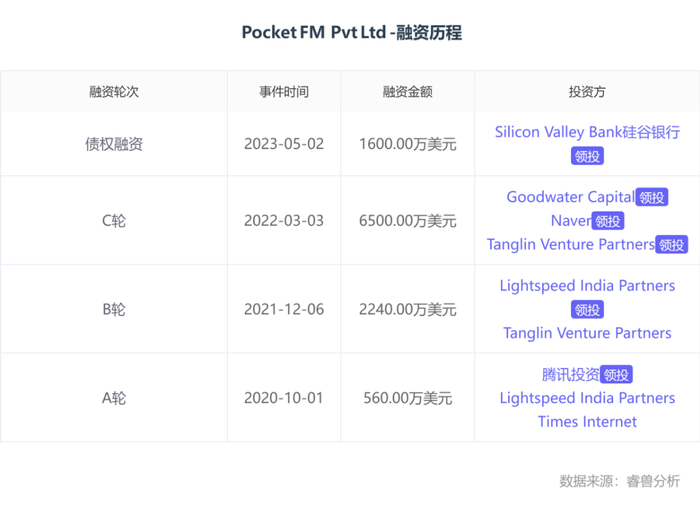Click the 投资方 column header
The height and width of the screenshot is (517, 700).
point(587,91)
